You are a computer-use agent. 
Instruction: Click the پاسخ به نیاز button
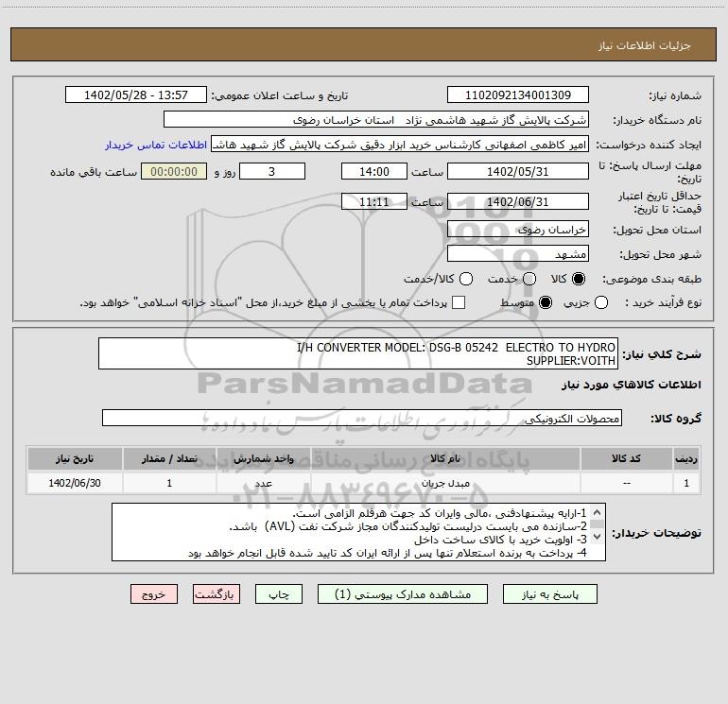point(550,594)
